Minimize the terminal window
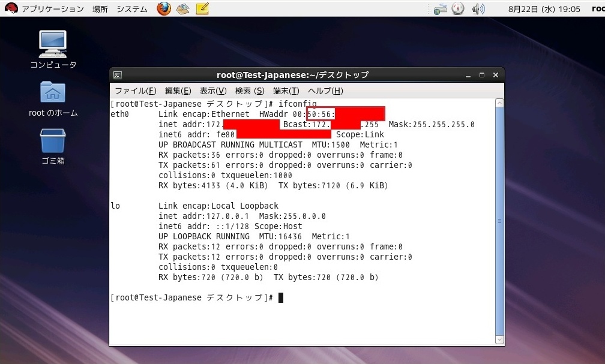This screenshot has width=605, height=364. pyautogui.click(x=468, y=75)
